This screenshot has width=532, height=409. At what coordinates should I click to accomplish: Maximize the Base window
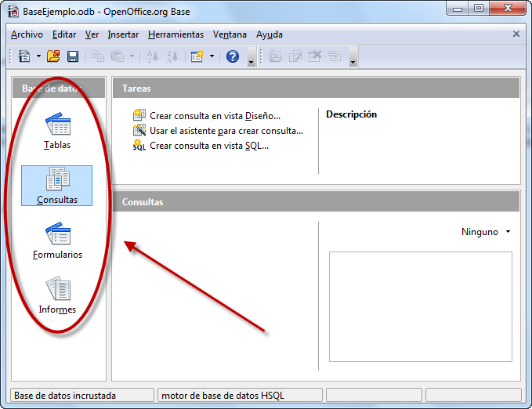[479, 9]
